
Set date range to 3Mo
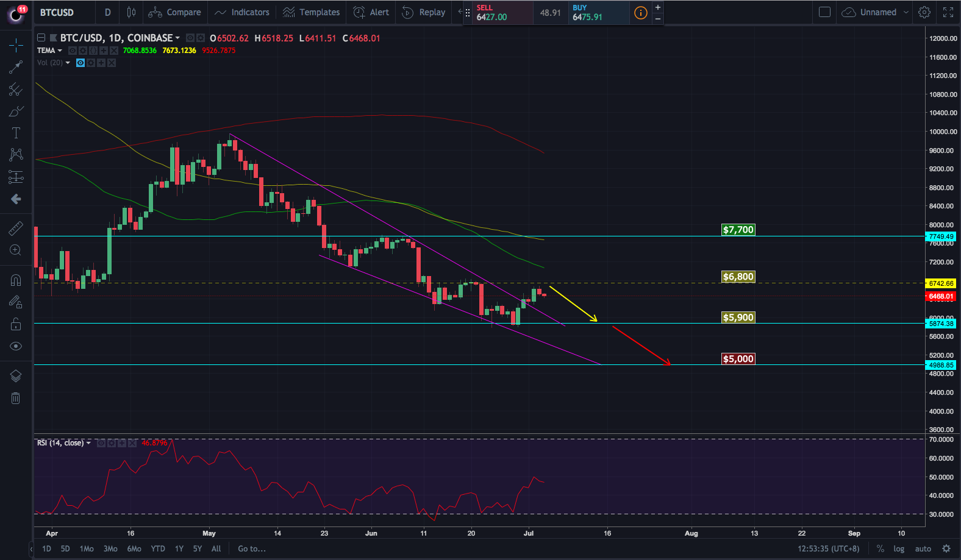(110, 549)
